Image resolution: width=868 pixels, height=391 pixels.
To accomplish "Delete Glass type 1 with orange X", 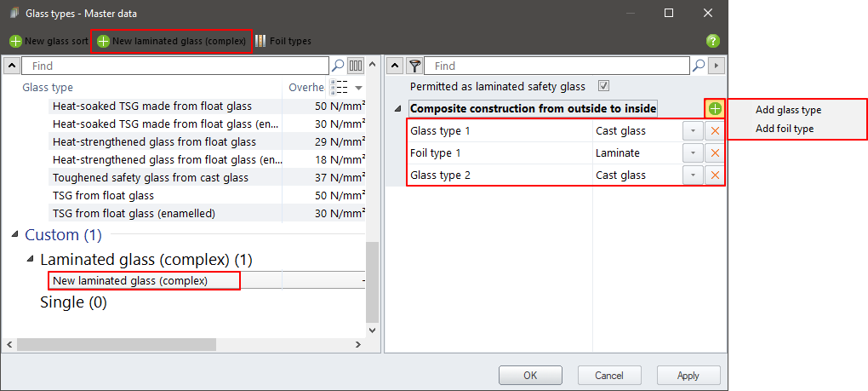I will click(715, 131).
